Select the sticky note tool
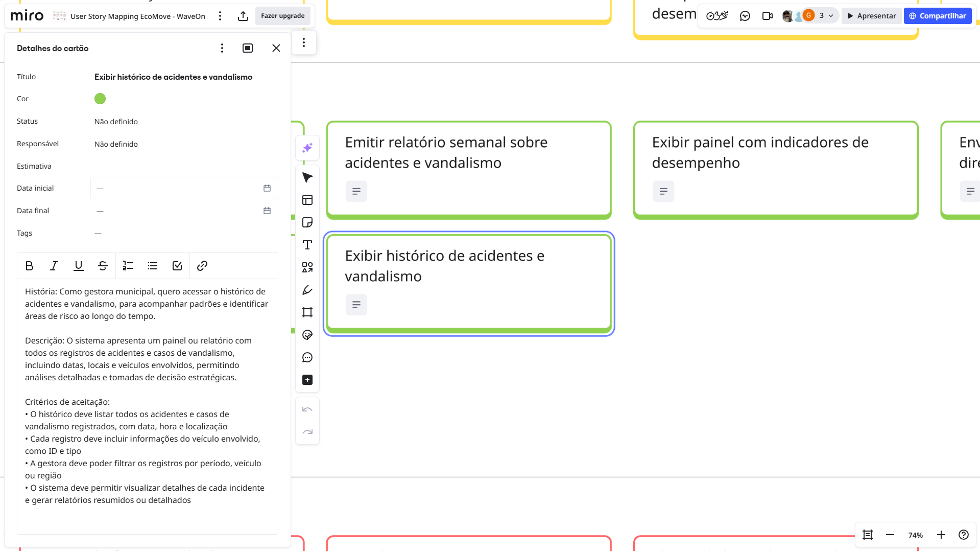This screenshot has width=980, height=551. pyautogui.click(x=307, y=222)
